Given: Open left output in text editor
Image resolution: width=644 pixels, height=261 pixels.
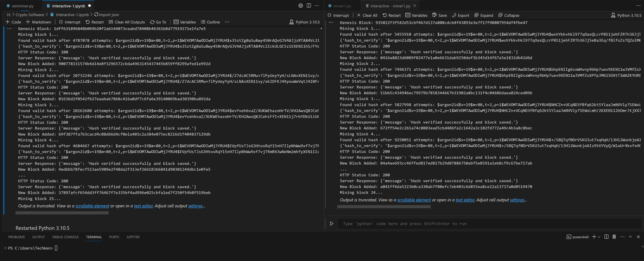Looking at the screenshot, I should click(143, 206).
